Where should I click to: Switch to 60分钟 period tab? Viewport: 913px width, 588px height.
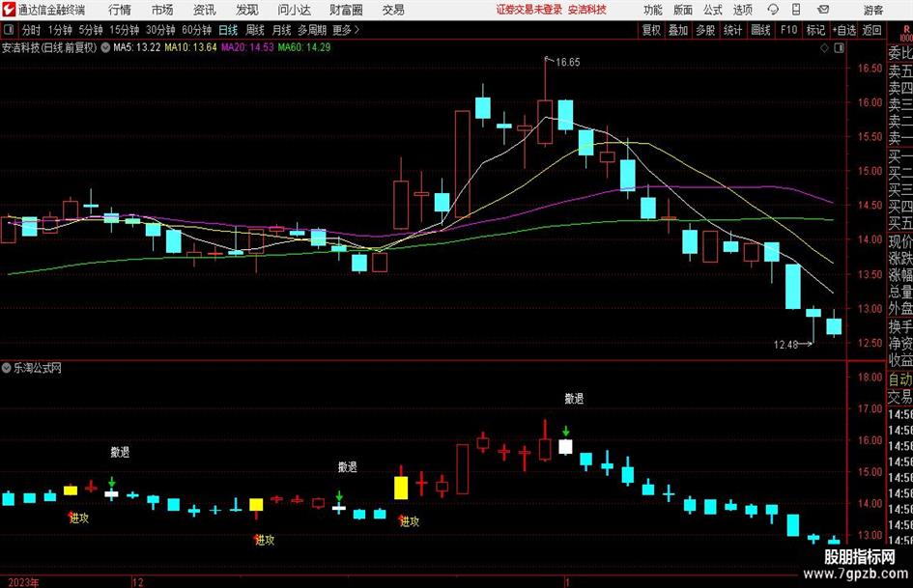pos(196,30)
